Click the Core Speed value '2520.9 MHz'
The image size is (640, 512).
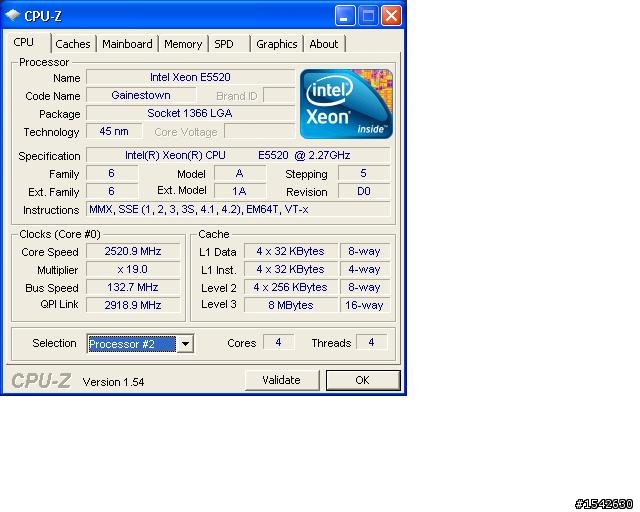coord(133,251)
